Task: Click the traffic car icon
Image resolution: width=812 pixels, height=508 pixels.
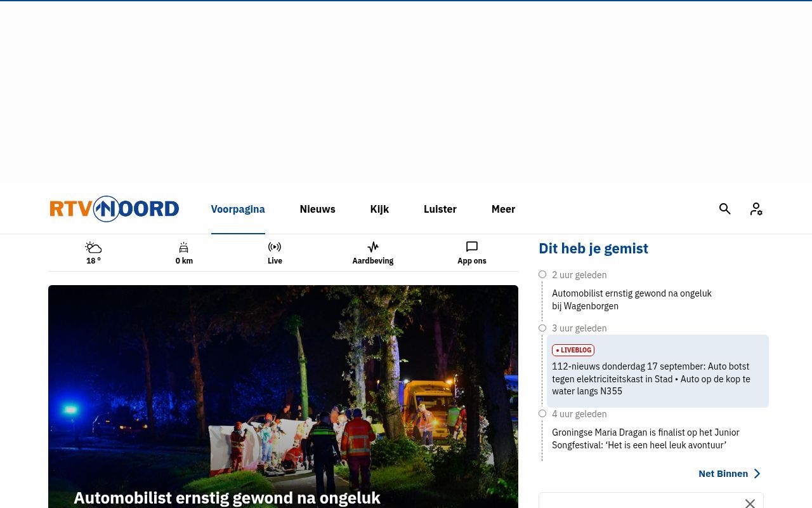Action: [x=184, y=247]
